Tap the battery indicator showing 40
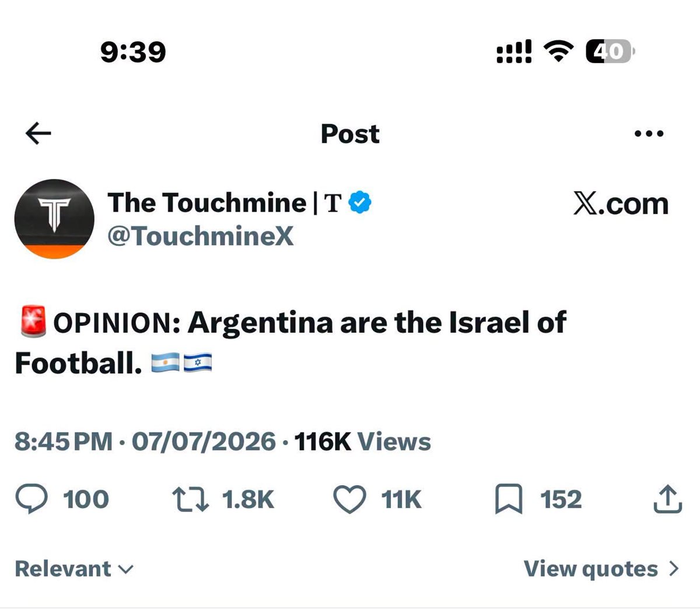 click(610, 51)
